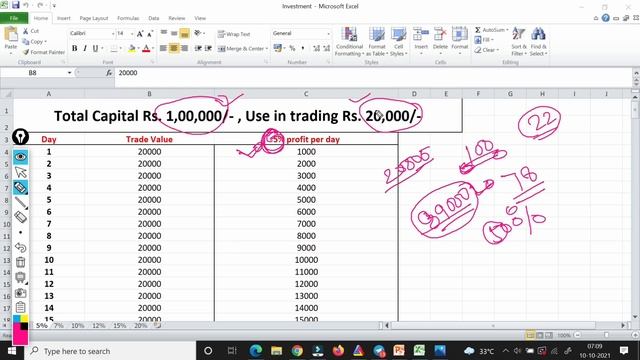The height and width of the screenshot is (360, 640).
Task: Click the Format Painter brush icon
Action: [26, 52]
